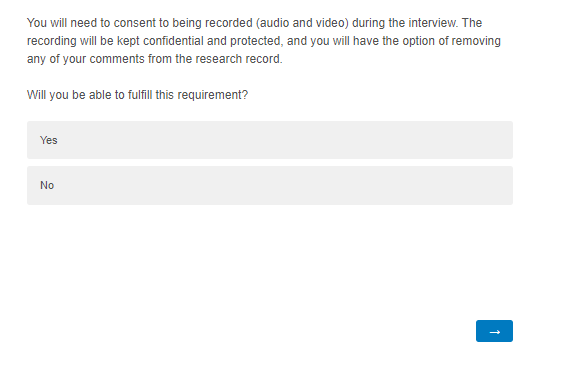Click the middle of the gray No box

[270, 186]
